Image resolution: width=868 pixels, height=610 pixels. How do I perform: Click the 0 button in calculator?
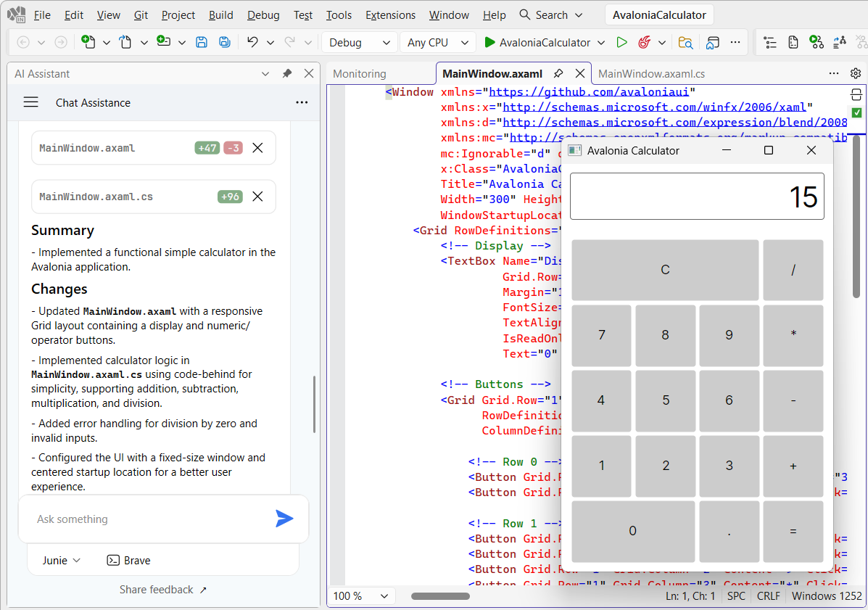633,531
